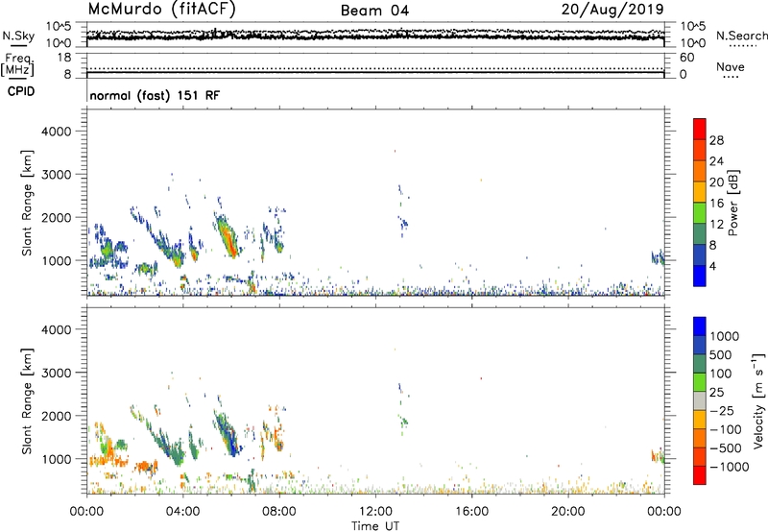Click the 'Power [dB]' colorbar label

point(733,203)
